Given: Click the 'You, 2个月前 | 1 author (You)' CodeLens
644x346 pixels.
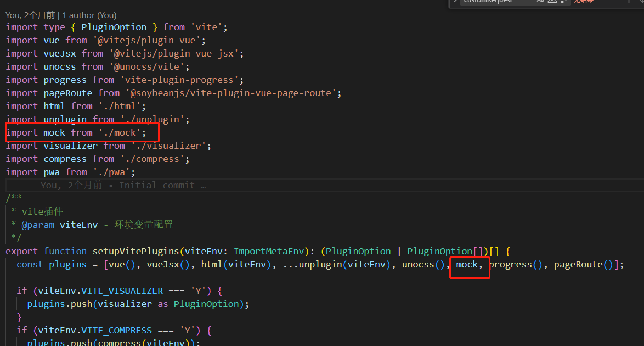Looking at the screenshot, I should coord(61,15).
